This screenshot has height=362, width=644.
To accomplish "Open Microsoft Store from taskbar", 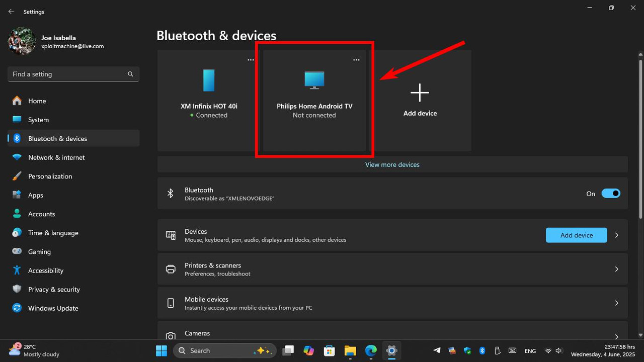I will click(330, 350).
